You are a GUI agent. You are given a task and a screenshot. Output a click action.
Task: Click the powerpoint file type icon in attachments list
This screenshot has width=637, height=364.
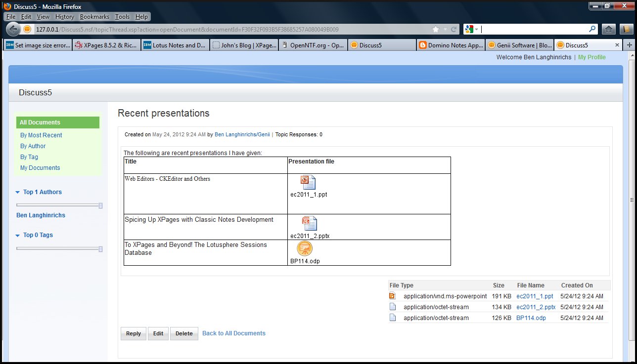coord(393,296)
